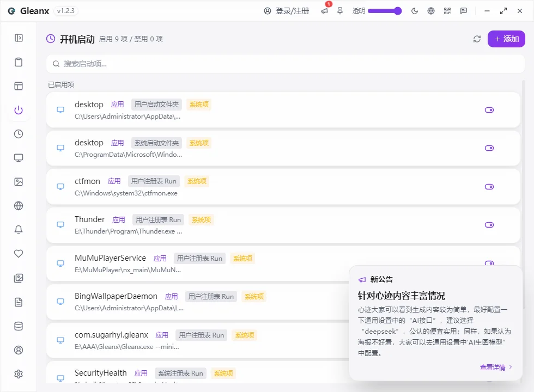The image size is (534, 392).
Task: Toggle the user startup folder desktop item
Action: tap(489, 110)
